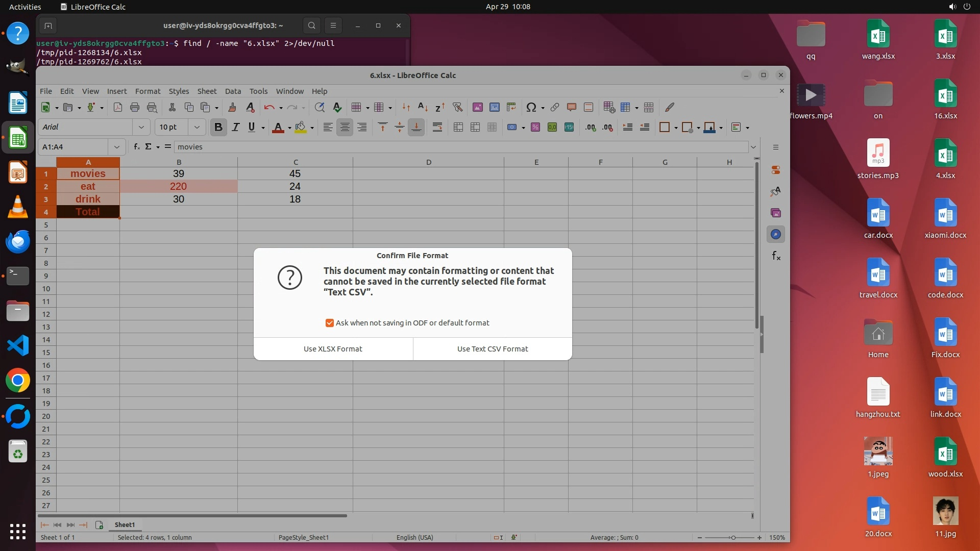The image size is (980, 551).
Task: Expand the Font Name dropdown
Action: (141, 128)
